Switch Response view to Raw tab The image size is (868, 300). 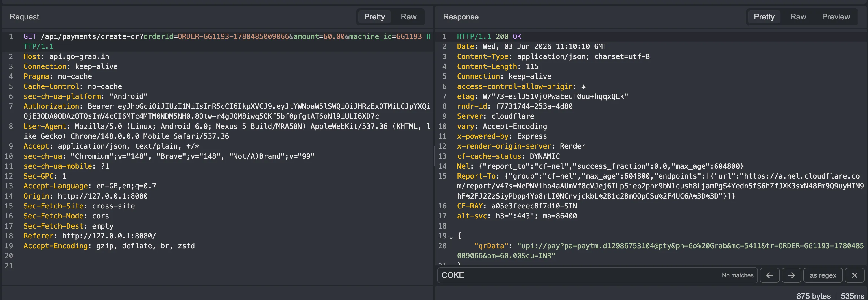(x=798, y=17)
